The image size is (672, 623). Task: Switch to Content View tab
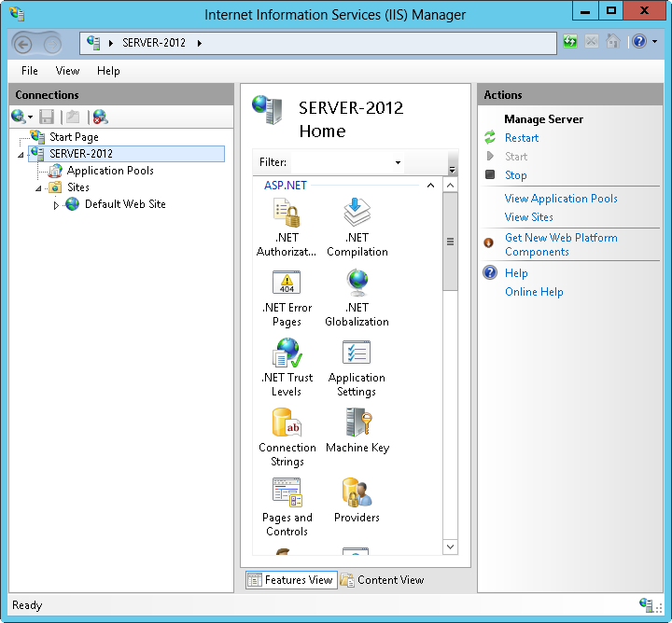coord(383,580)
